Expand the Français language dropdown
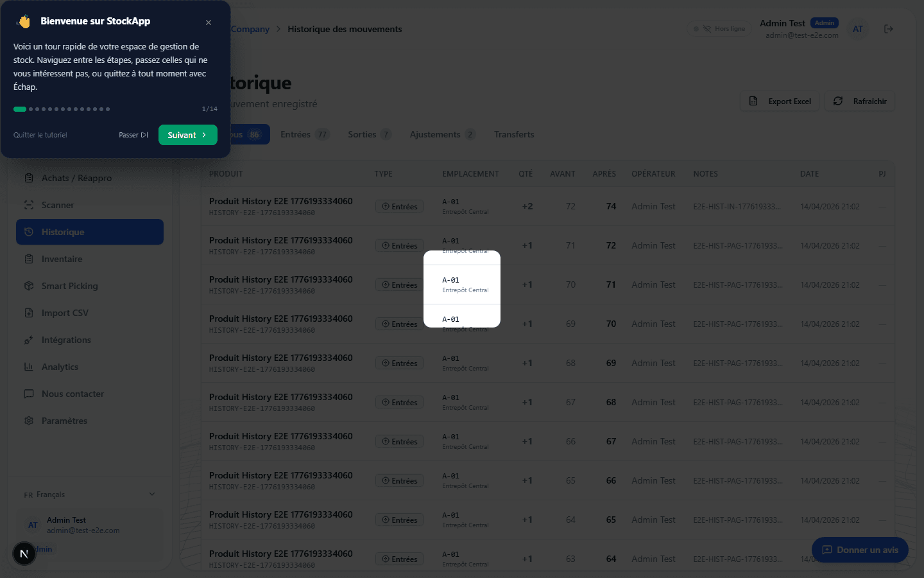Screen dimensions: 924x578 tap(90, 495)
